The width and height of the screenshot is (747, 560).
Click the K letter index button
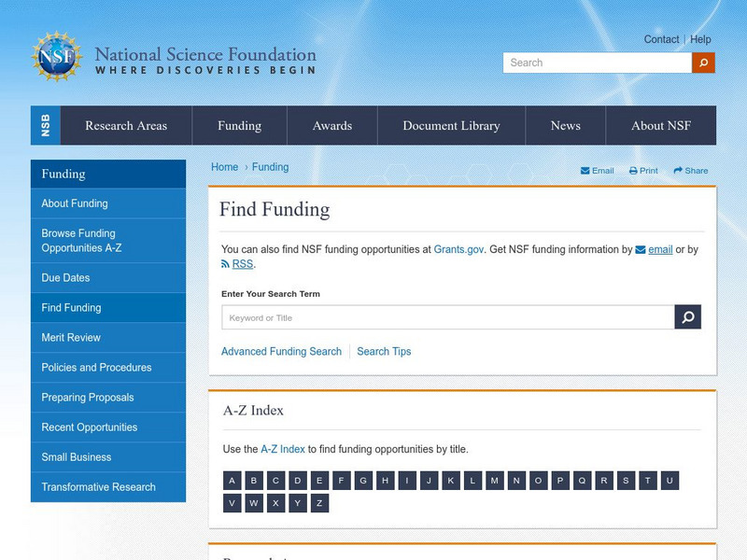pos(451,481)
